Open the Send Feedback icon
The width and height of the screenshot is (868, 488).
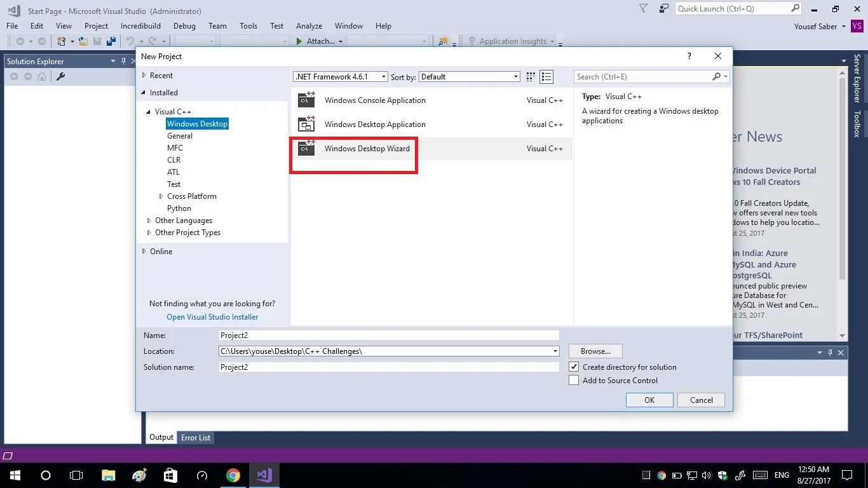click(664, 9)
